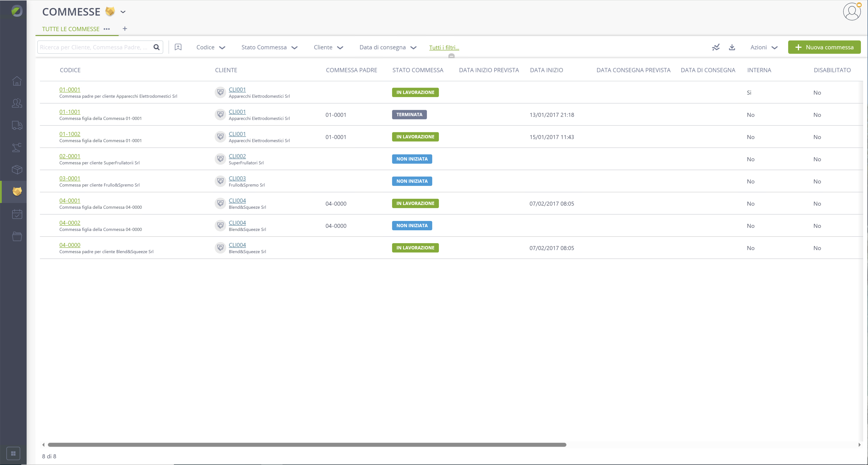Open commessa 04-0000 link
Viewport: 868px width, 465px height.
pos(70,245)
